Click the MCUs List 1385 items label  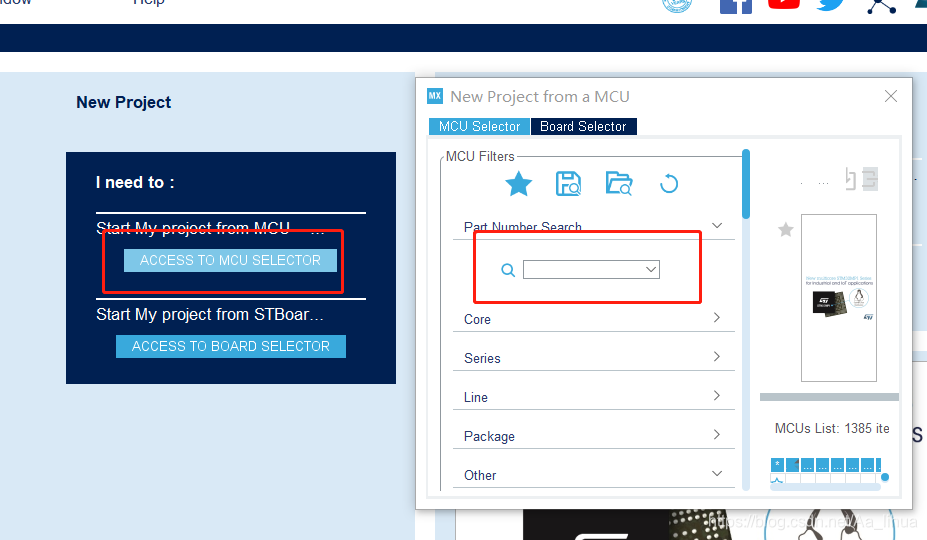coord(832,428)
